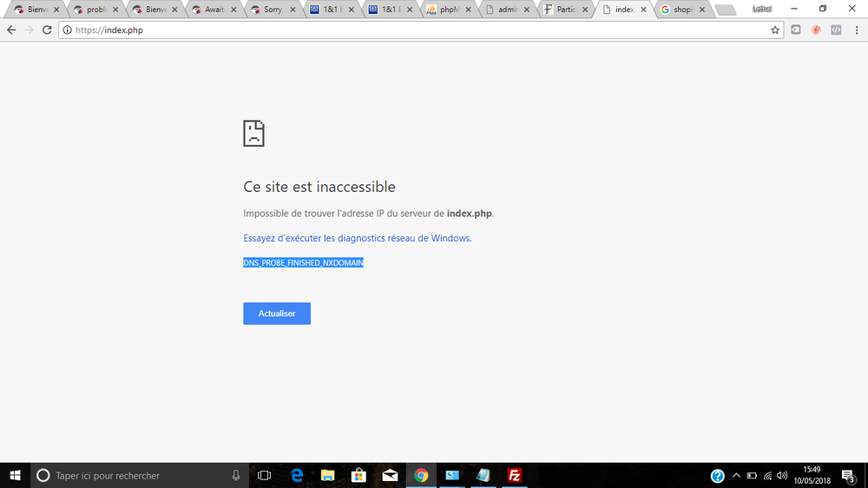Screen dimensions: 868x488
Task: Open Task View
Action: point(265,475)
